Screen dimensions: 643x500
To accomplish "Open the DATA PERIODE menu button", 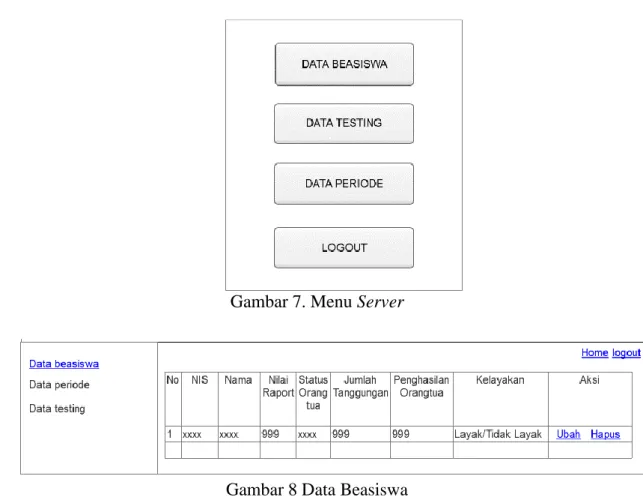I will (344, 183).
